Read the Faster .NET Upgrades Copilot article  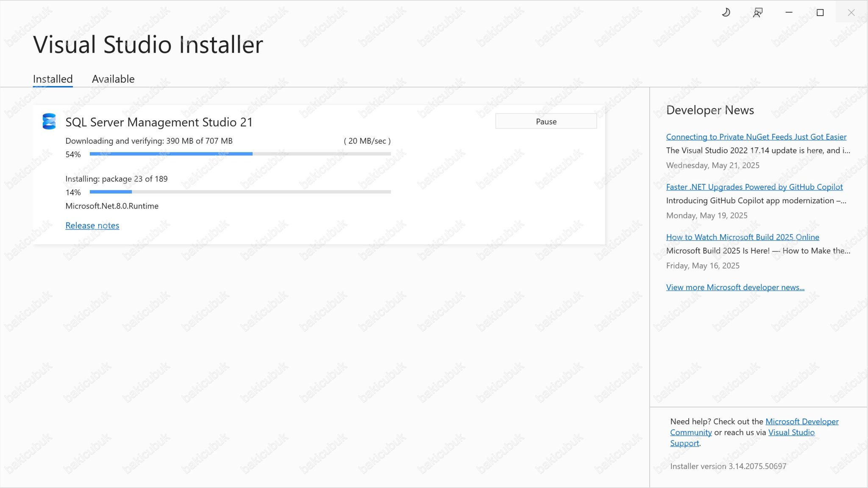point(754,187)
